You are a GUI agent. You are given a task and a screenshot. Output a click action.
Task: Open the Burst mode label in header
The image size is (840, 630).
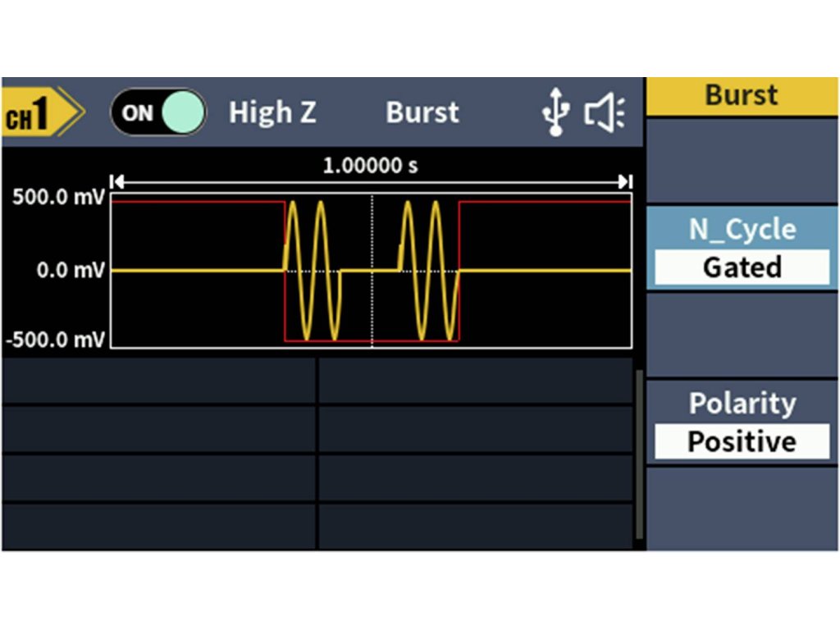(422, 112)
